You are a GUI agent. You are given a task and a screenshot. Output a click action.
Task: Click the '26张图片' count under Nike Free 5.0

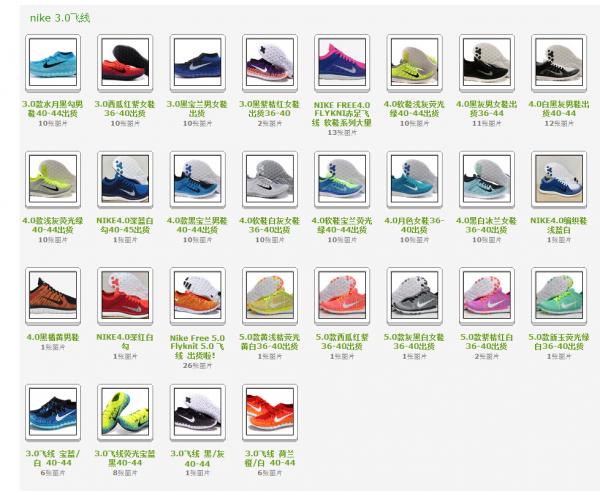pyautogui.click(x=197, y=366)
